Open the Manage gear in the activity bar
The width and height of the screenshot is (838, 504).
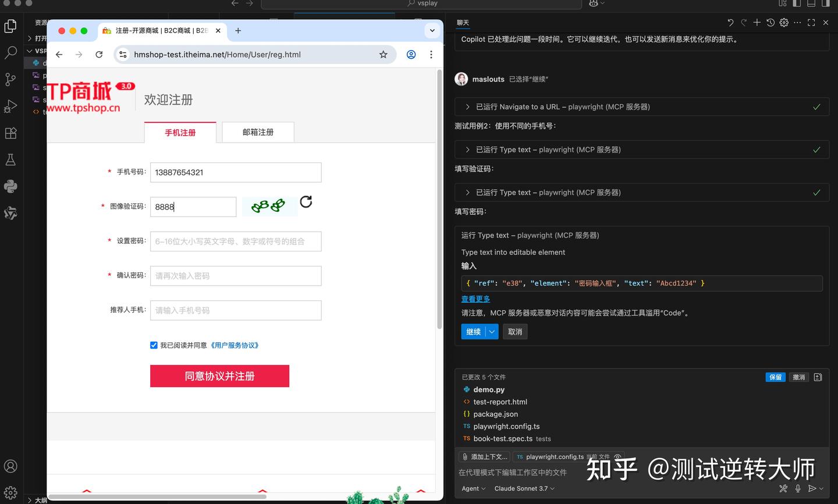coord(10,492)
